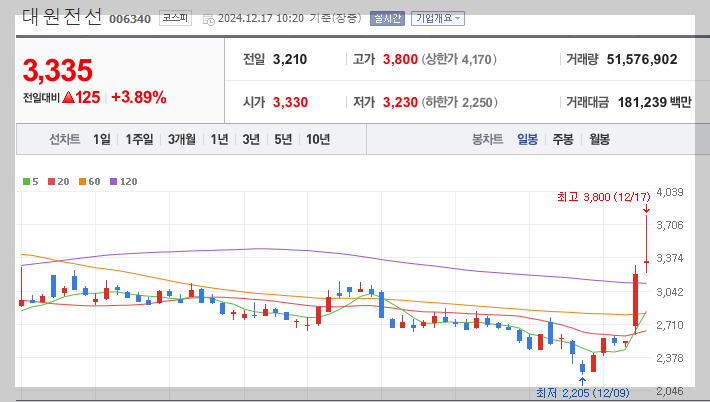
Task: Click the 코스피 market badge
Action: (x=175, y=18)
